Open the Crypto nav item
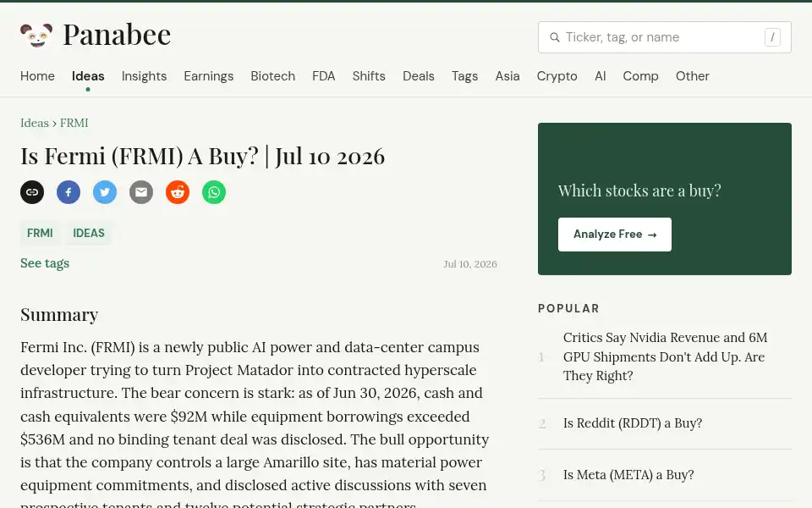This screenshot has width=812, height=508. 557,76
